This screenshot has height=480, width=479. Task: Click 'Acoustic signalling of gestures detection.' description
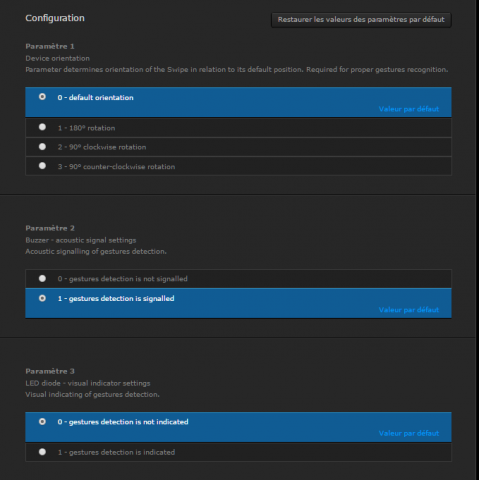96,252
